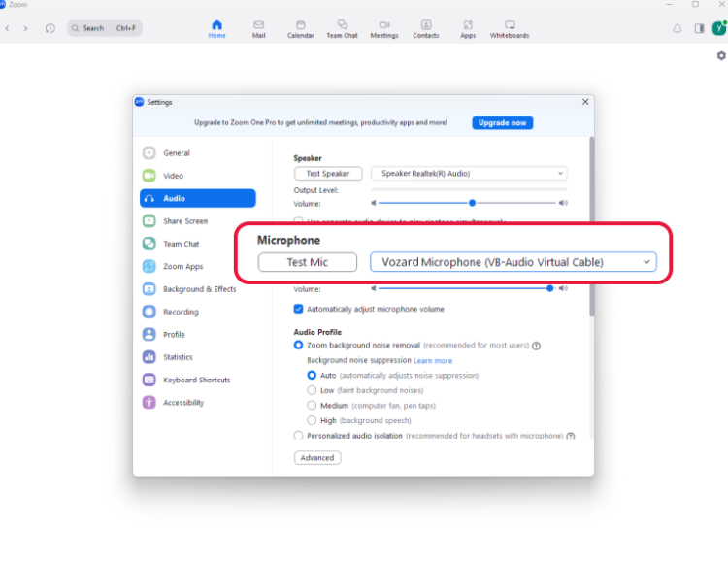Image resolution: width=728 pixels, height=563 pixels.
Task: Click the speaker Output Level bar
Action: [469, 190]
